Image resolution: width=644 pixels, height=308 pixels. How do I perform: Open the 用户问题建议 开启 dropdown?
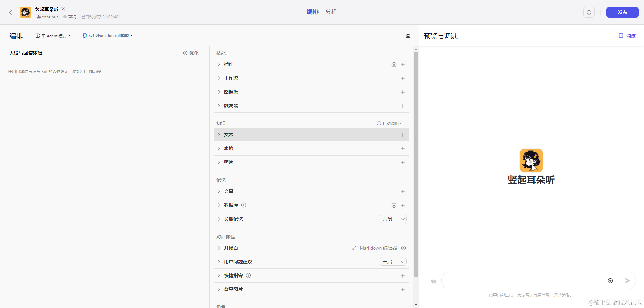point(393,262)
